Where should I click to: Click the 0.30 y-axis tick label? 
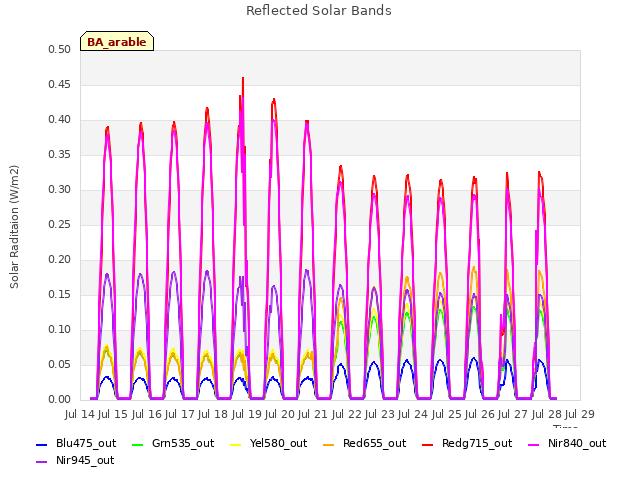click(x=60, y=189)
